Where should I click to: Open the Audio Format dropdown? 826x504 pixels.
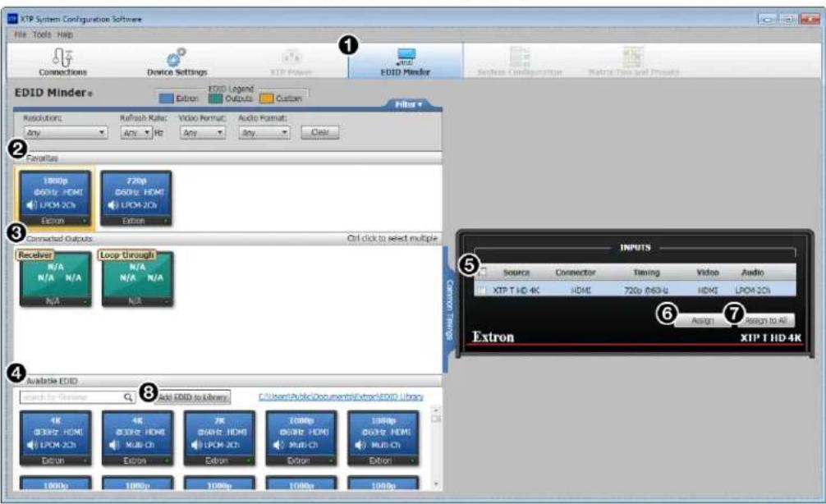264,133
